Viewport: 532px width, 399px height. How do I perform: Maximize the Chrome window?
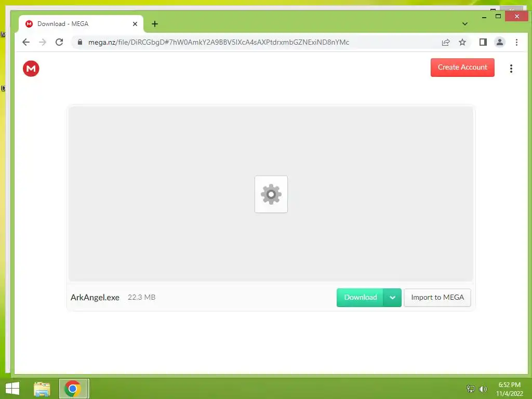pos(498,16)
